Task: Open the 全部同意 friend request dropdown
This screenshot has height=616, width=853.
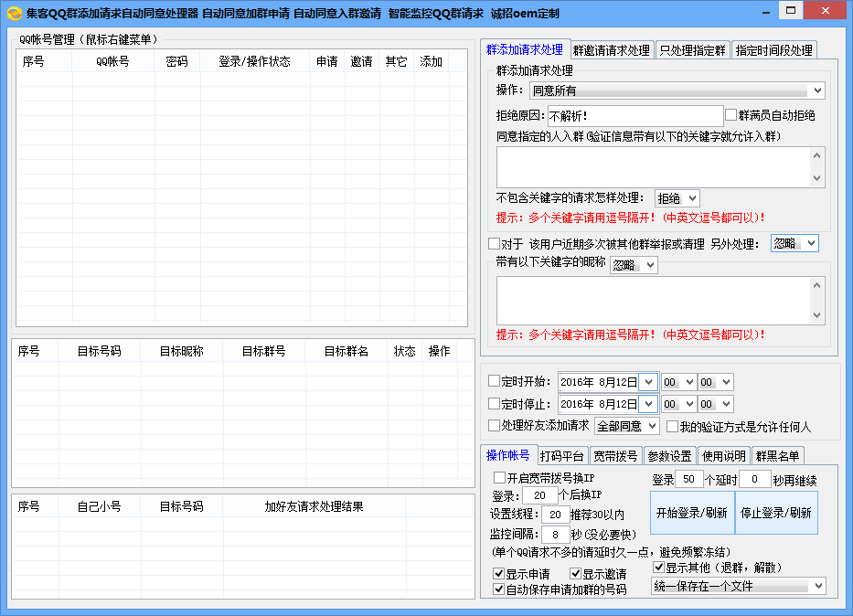Action: pos(626,426)
